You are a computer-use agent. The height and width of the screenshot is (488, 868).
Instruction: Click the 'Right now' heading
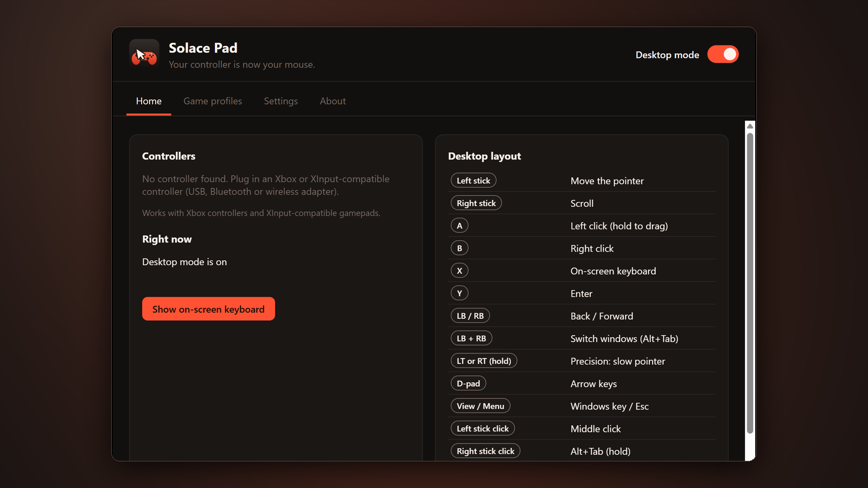[167, 239]
